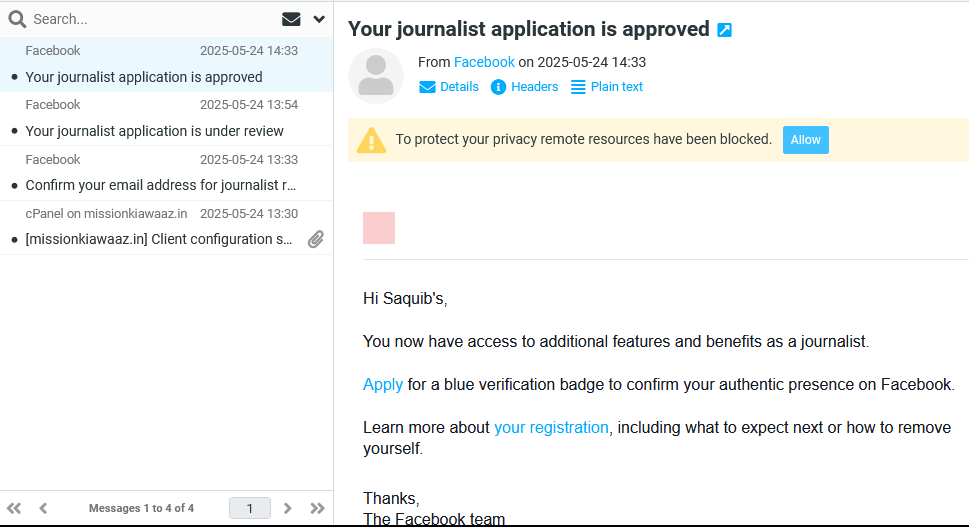
Task: Click the unread dot beside Client configuration message
Action: (14, 240)
